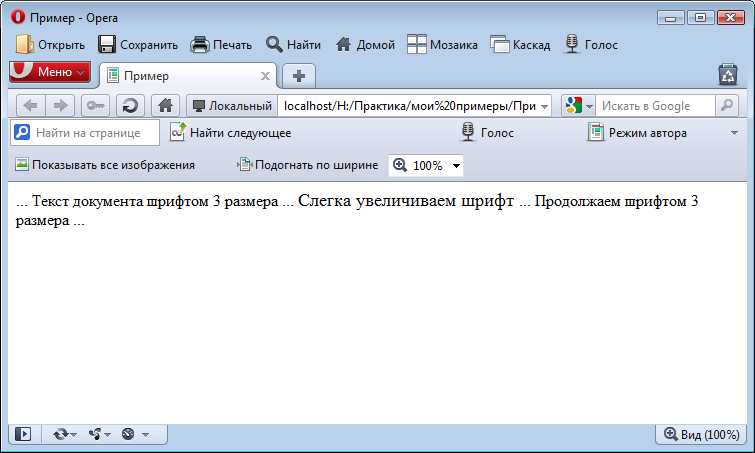Click the home button in address bar
Image resolution: width=755 pixels, height=453 pixels.
165,105
